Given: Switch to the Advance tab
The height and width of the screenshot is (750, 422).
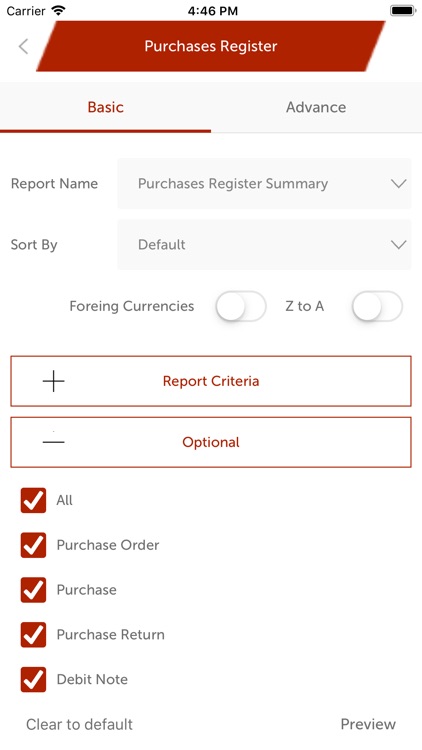Looking at the screenshot, I should click(x=316, y=107).
